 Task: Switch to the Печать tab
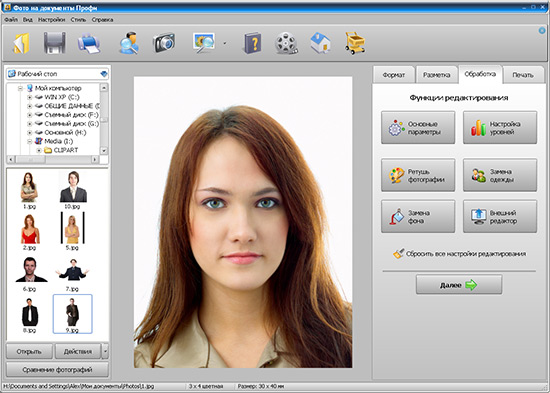tap(523, 75)
